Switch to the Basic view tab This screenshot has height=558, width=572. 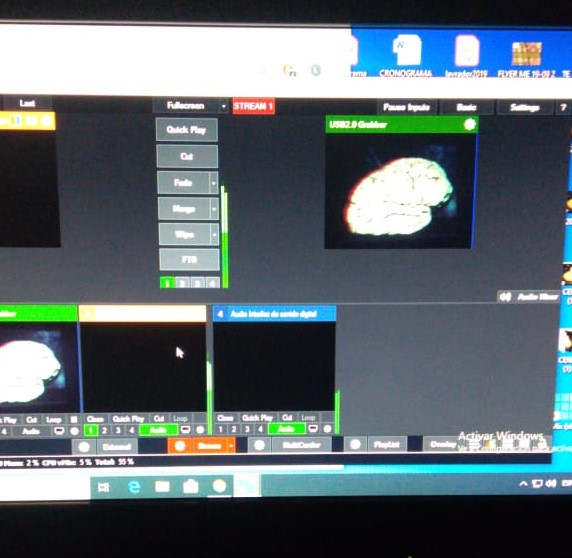467,107
